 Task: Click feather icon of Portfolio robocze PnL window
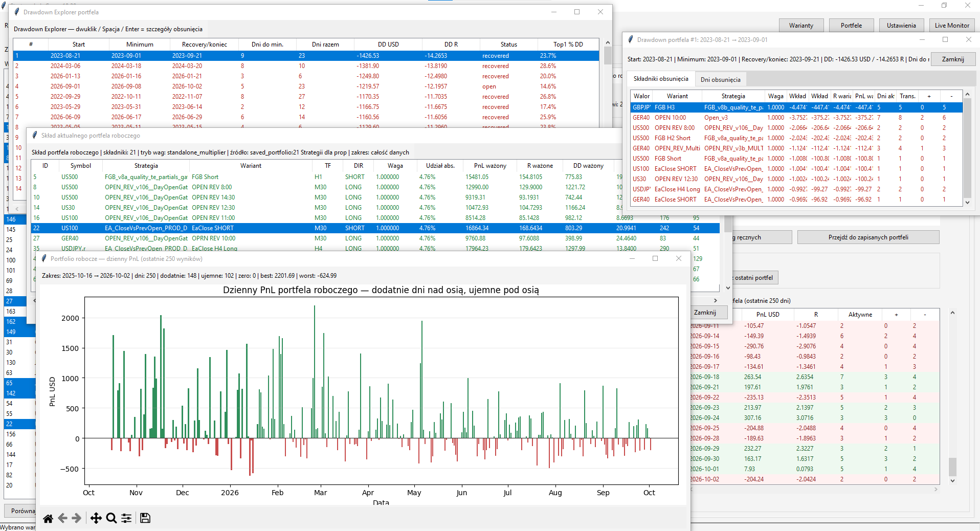pyautogui.click(x=44, y=258)
